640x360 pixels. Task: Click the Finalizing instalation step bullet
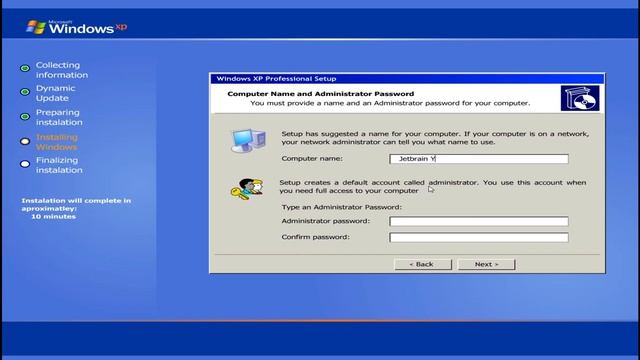pyautogui.click(x=25, y=164)
